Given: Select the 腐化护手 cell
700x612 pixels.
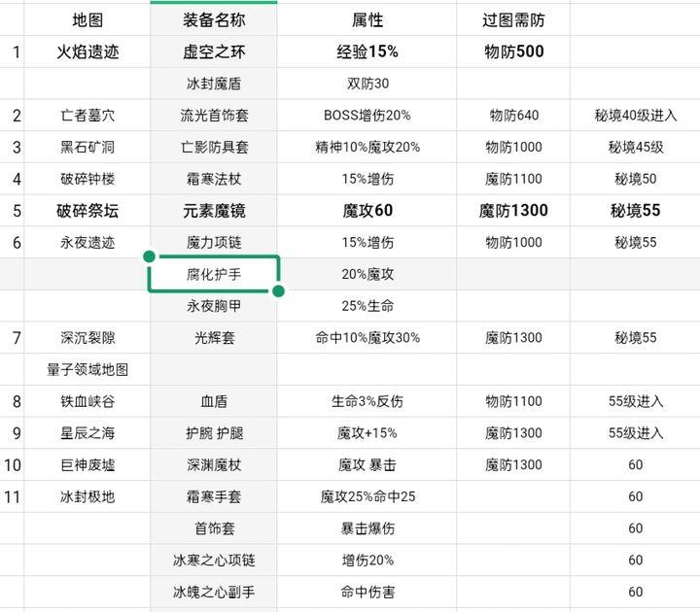Looking at the screenshot, I should click(214, 275).
